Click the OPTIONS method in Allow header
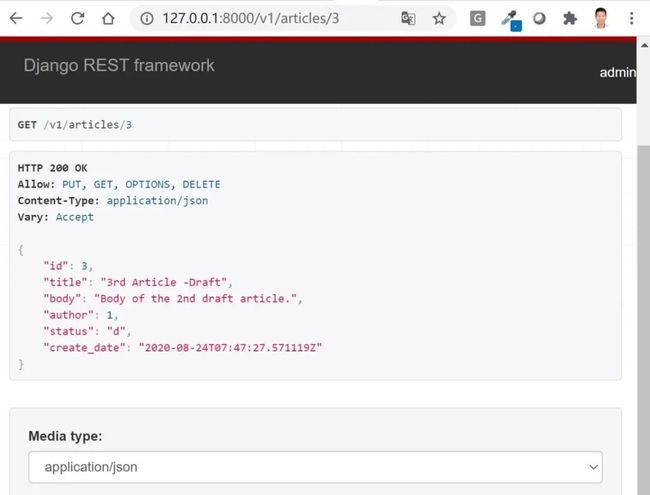The image size is (650, 495). pyautogui.click(x=148, y=184)
